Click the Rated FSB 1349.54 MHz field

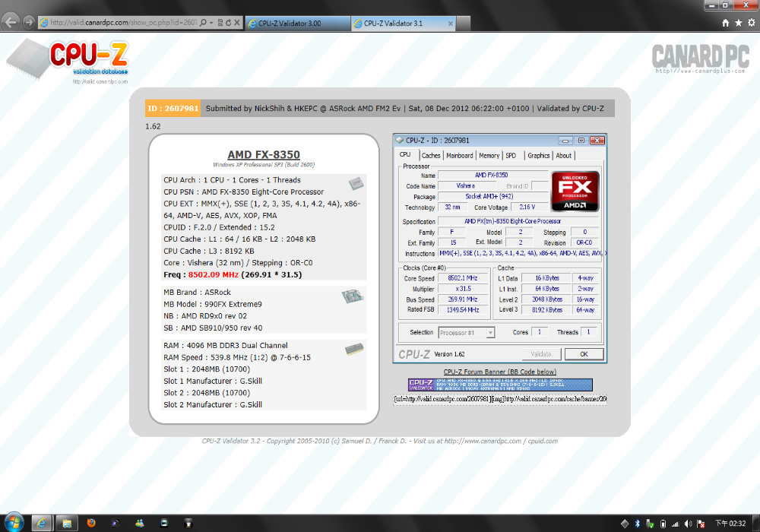pyautogui.click(x=463, y=309)
